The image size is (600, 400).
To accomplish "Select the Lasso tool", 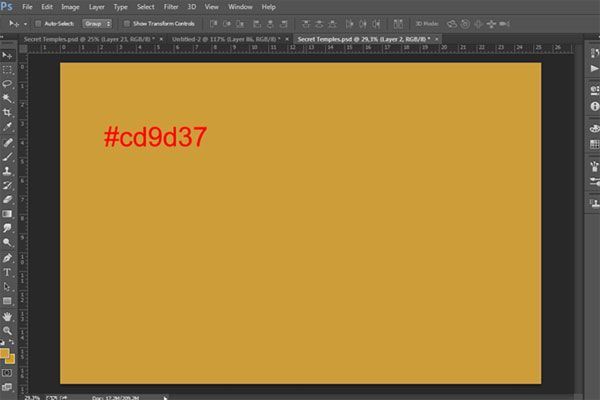I will [7, 84].
